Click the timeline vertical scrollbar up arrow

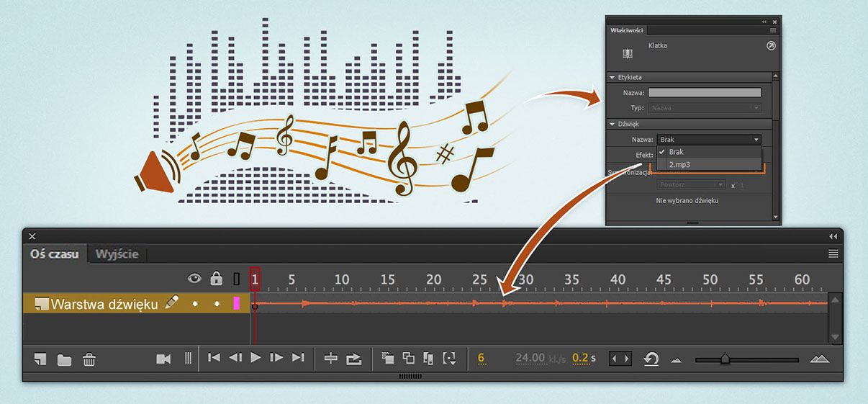[x=835, y=300]
